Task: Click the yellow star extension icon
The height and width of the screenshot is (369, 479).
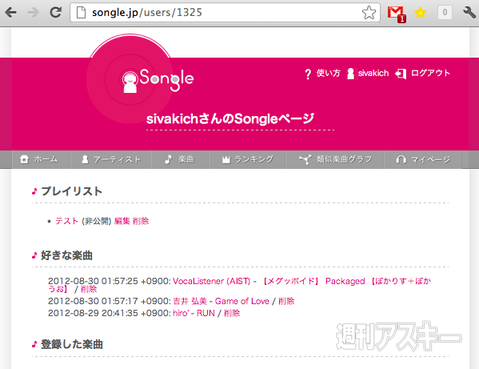Action: pyautogui.click(x=420, y=13)
